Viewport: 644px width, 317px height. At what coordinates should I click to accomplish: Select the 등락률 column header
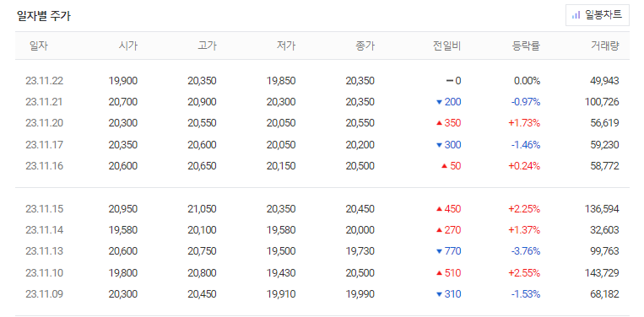click(x=526, y=46)
